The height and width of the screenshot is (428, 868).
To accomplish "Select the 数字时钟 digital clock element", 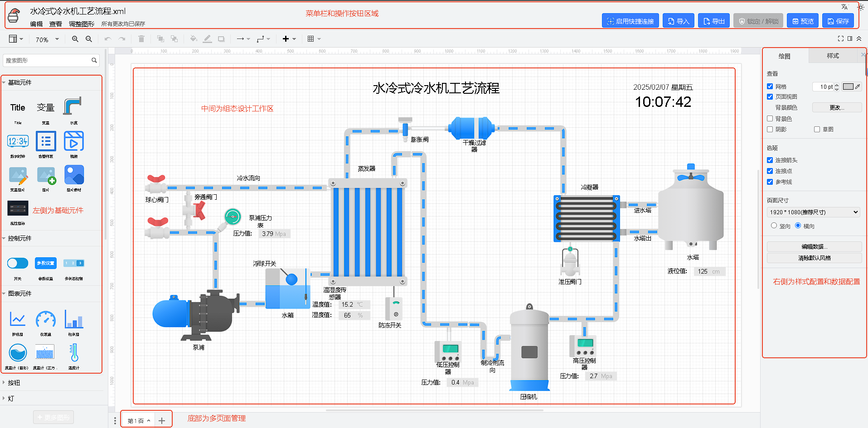I will click(18, 142).
